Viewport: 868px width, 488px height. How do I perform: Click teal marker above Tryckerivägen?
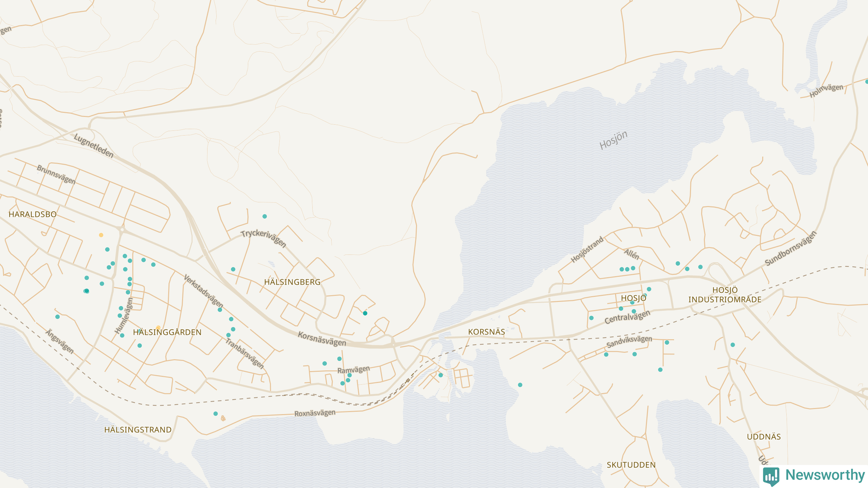click(264, 216)
